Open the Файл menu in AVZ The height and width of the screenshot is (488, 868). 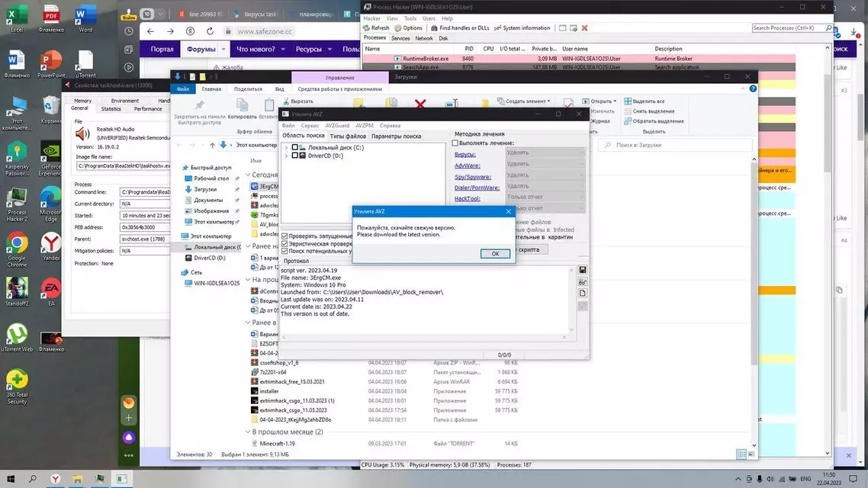pyautogui.click(x=288, y=126)
